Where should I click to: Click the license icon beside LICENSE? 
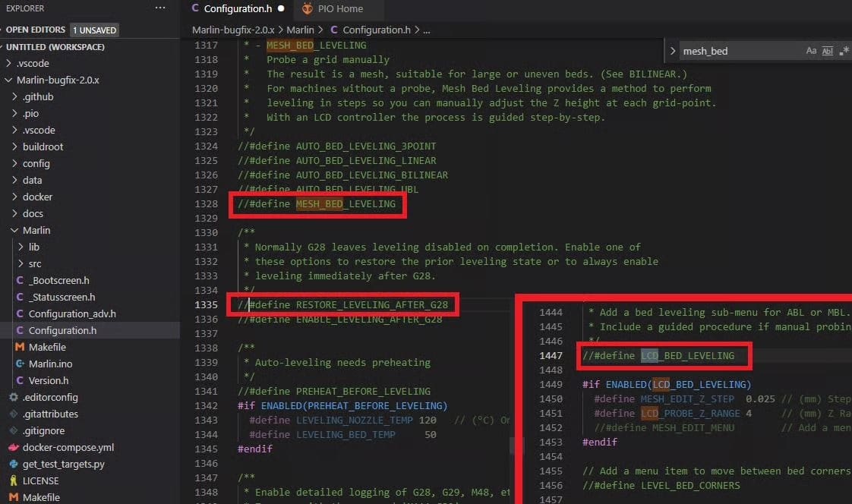[x=14, y=480]
